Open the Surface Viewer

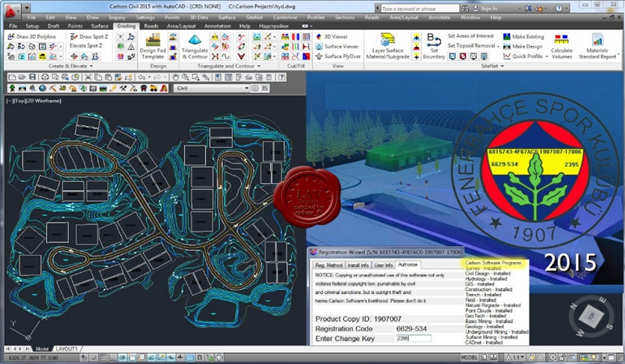(337, 46)
